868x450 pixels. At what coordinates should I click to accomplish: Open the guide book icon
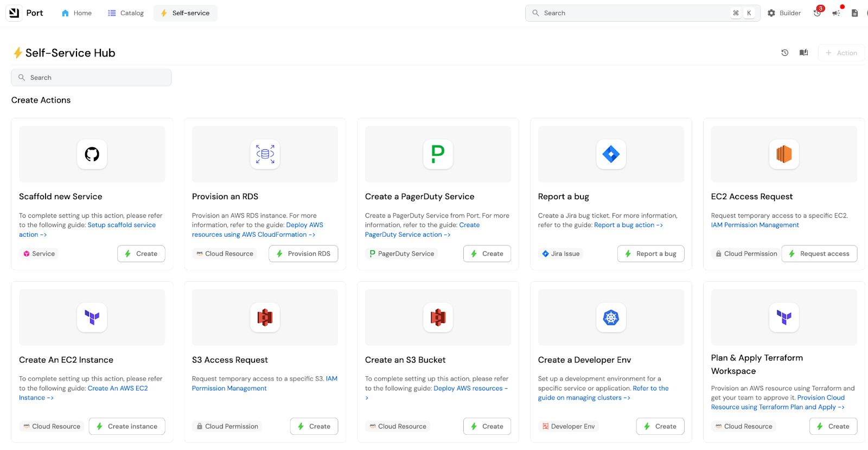803,53
